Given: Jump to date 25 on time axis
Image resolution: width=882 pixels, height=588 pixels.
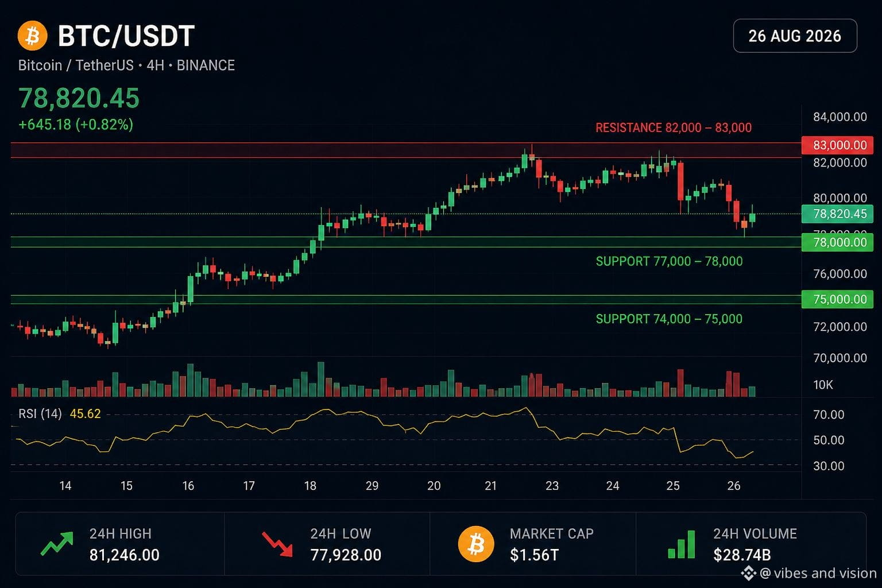Looking at the screenshot, I should [x=673, y=486].
